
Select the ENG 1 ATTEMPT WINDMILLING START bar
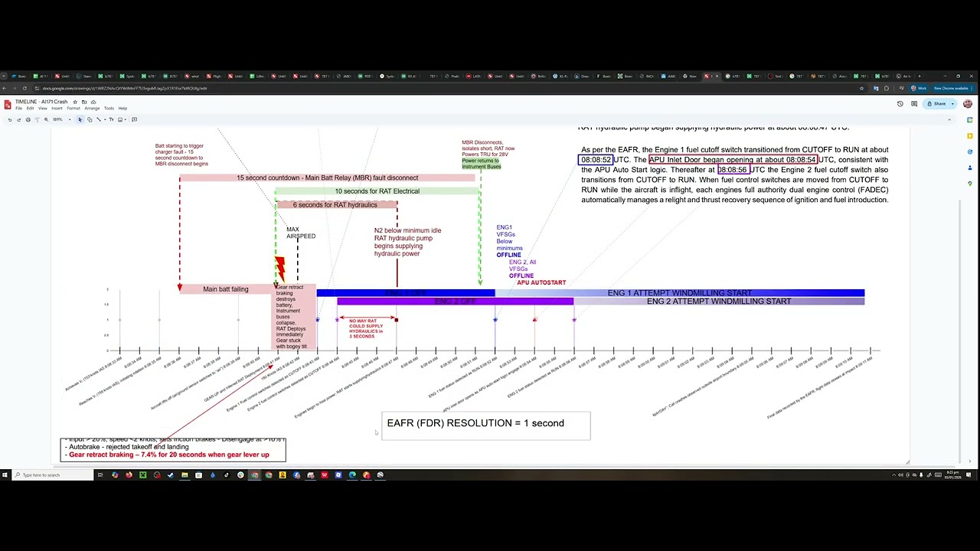coord(679,293)
